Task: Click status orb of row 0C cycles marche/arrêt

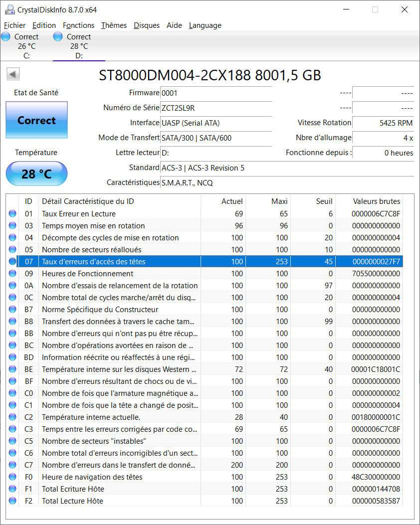Action: (x=12, y=297)
